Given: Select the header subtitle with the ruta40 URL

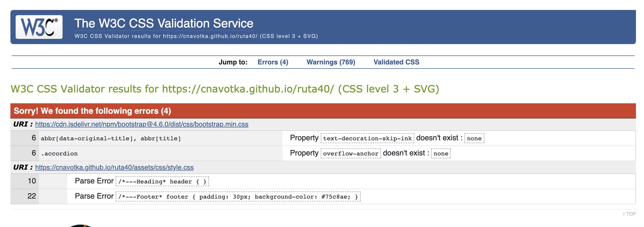Looking at the screenshot, I should 196,36.
